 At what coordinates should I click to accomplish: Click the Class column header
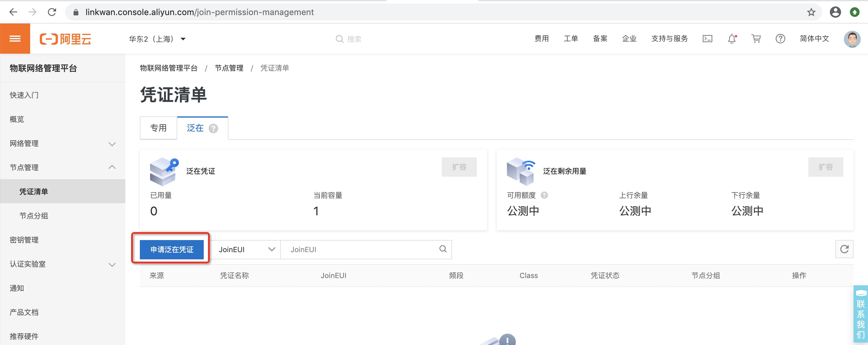pos(528,275)
